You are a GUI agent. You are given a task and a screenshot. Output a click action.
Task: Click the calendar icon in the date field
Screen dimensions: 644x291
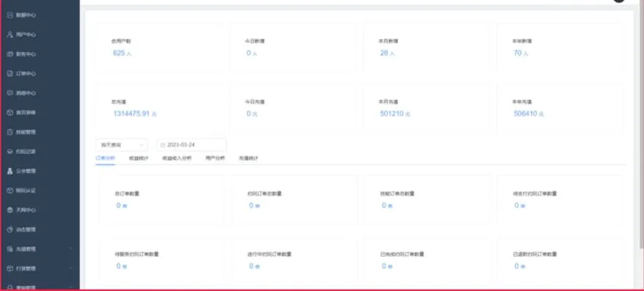pyautogui.click(x=162, y=145)
